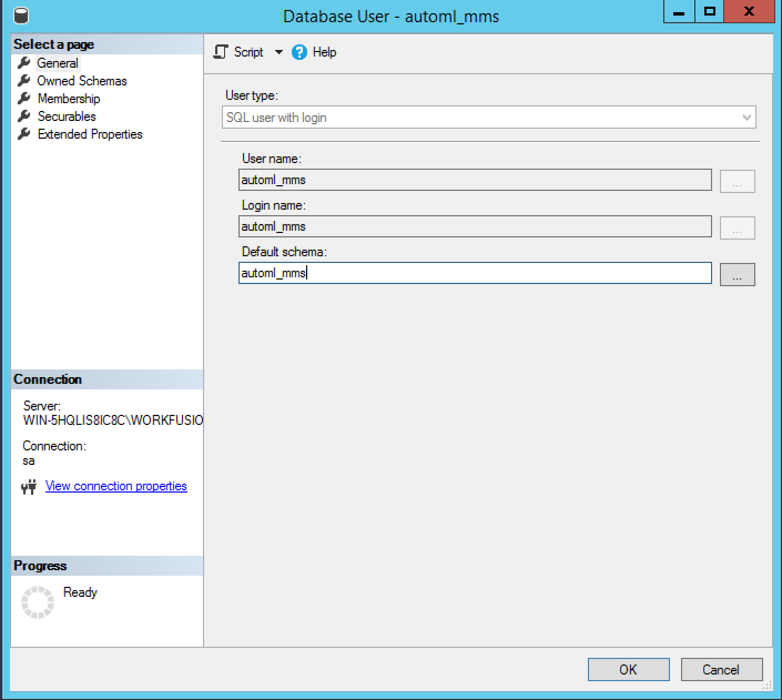The image size is (782, 700).
Task: Click wrench icon beside Membership
Action: (24, 98)
